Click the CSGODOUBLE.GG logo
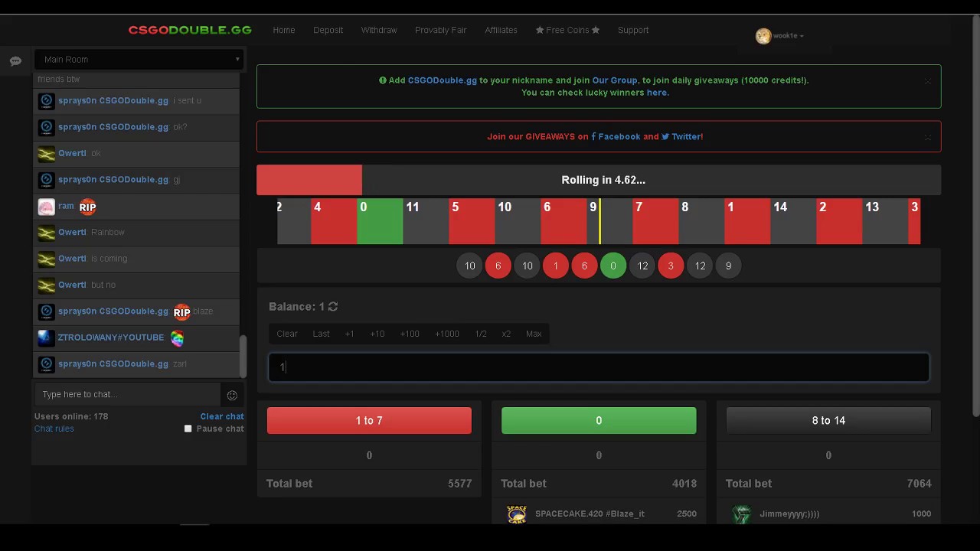 pos(190,30)
